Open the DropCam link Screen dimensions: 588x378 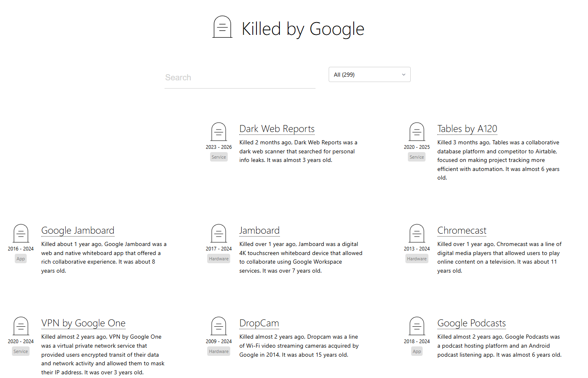(259, 323)
